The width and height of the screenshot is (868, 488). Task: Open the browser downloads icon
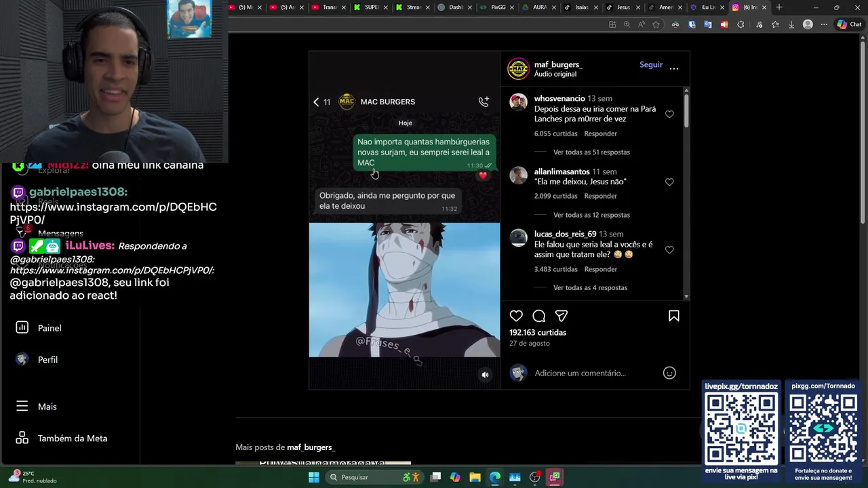[x=791, y=24]
